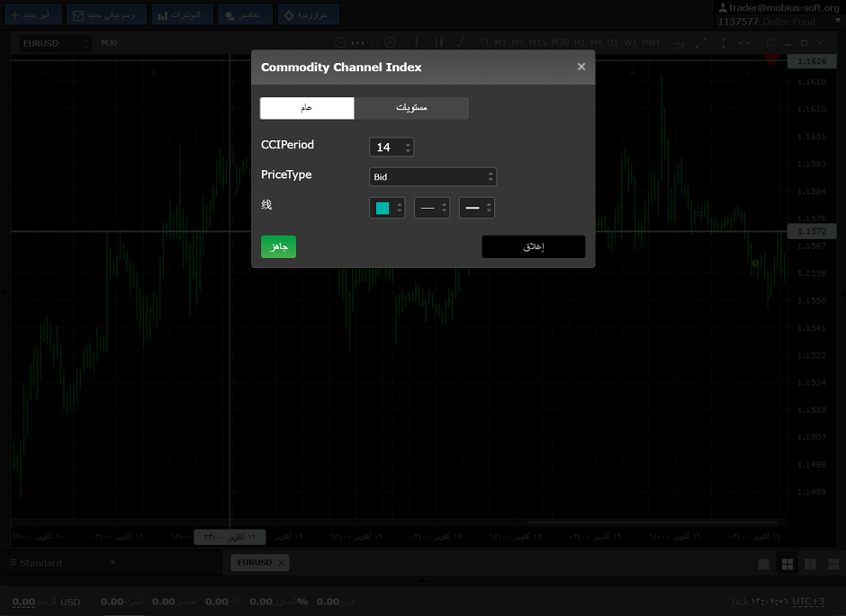The image size is (846, 616).
Task: Select the four-grid chart layout icon
Action: click(x=787, y=564)
